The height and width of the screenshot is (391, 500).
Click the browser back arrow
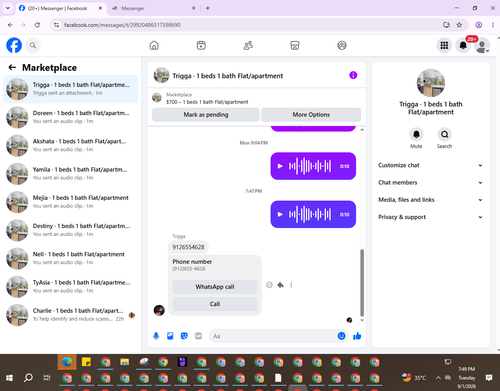pos(10,25)
